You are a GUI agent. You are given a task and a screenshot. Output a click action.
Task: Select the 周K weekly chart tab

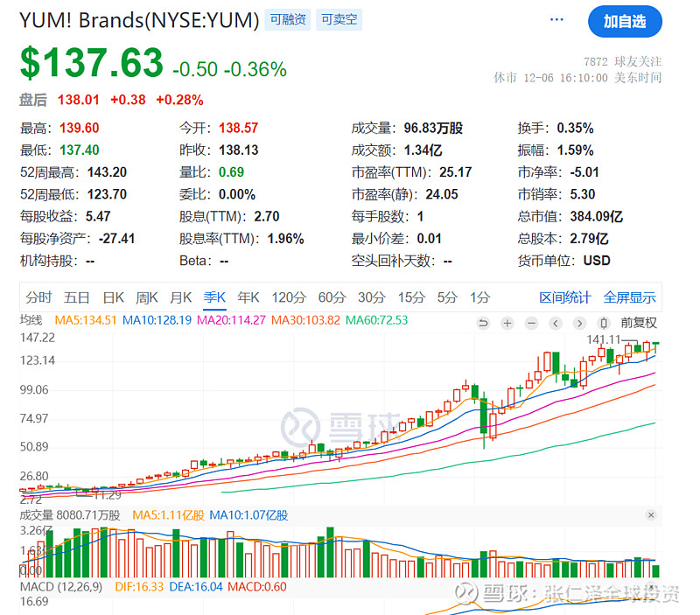tap(147, 297)
